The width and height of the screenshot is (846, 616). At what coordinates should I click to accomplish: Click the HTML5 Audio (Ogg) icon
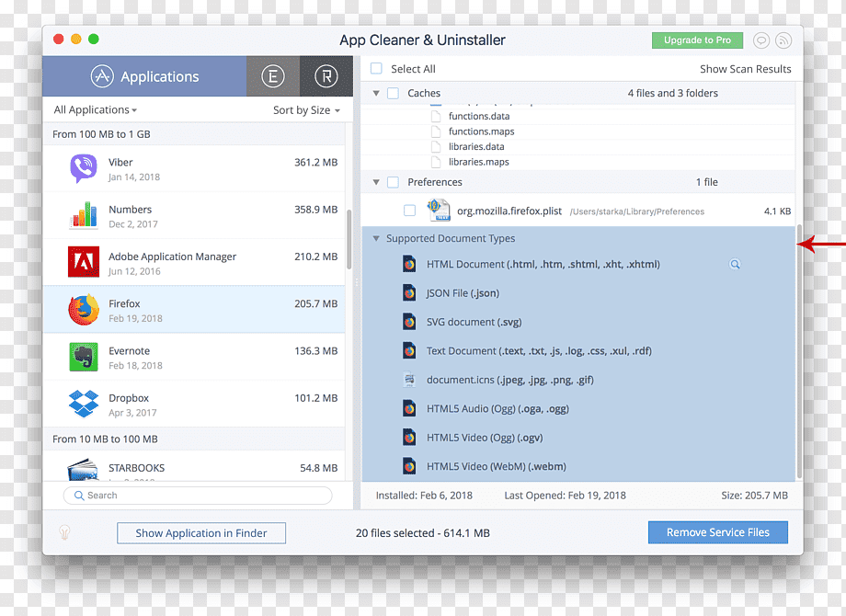pyautogui.click(x=409, y=408)
